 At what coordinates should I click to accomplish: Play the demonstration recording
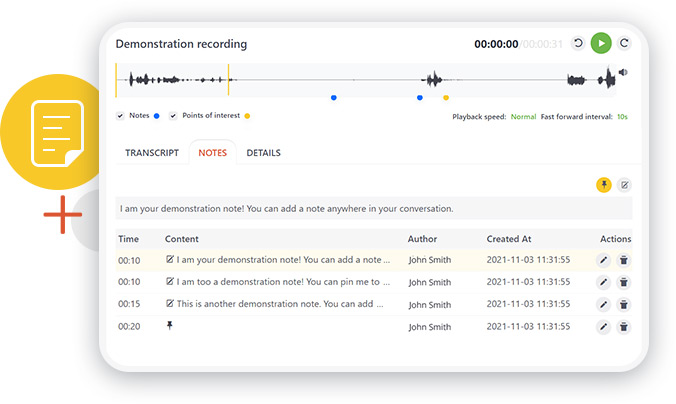(x=601, y=43)
